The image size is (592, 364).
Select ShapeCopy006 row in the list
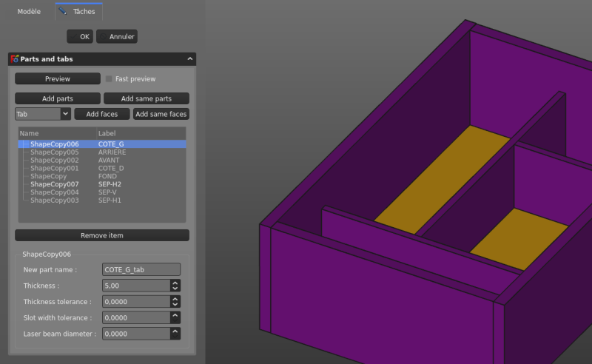(102, 144)
